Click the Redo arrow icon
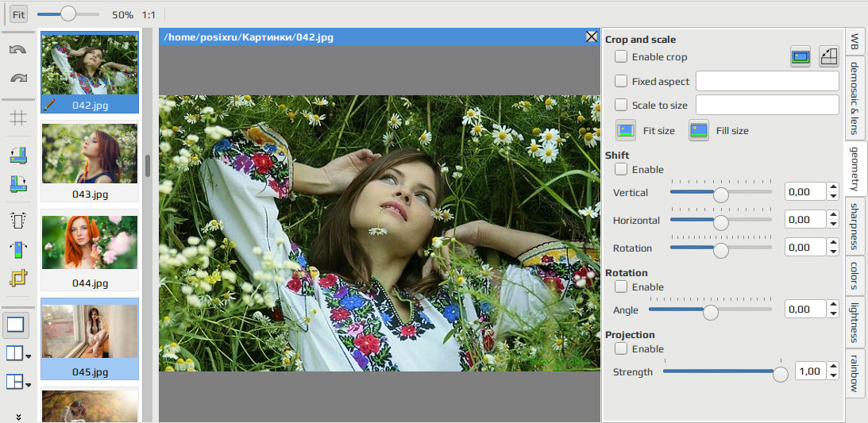 pos(18,78)
